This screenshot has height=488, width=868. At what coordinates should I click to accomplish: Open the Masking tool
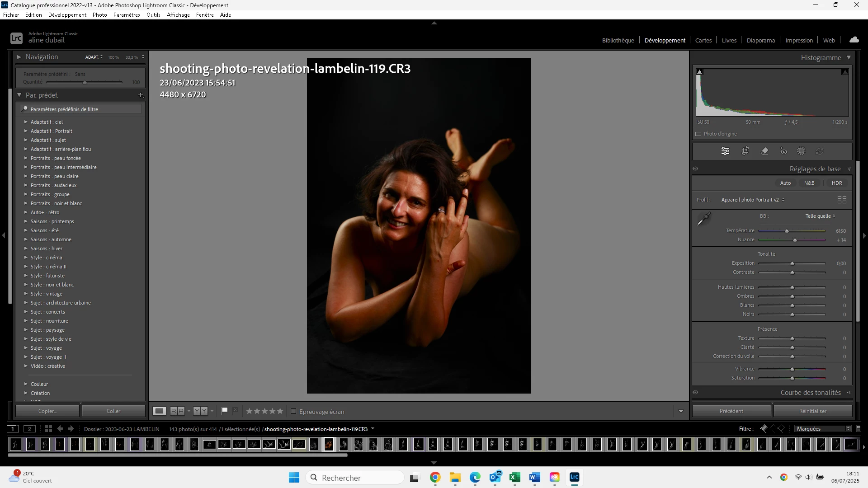801,151
